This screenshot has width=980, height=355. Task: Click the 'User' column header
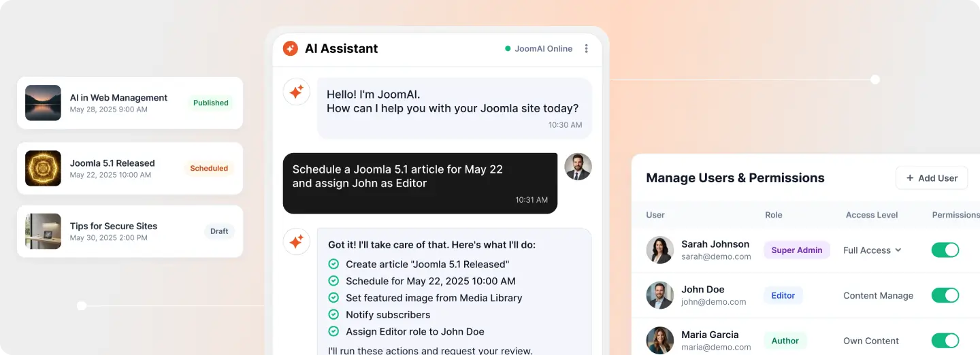655,215
